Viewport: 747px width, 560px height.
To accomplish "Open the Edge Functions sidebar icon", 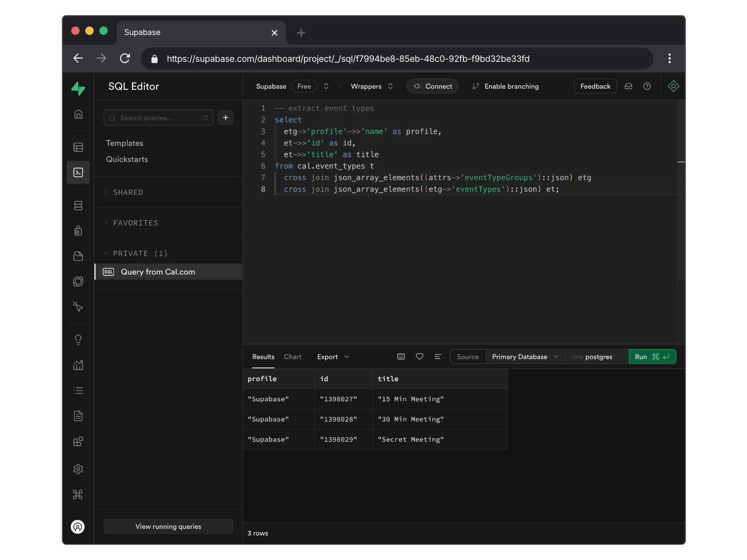I will (78, 281).
